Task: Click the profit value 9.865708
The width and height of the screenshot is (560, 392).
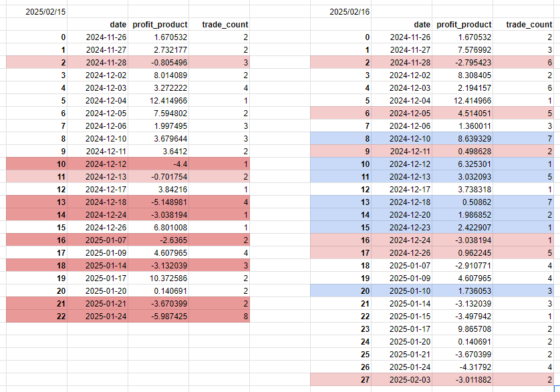Action: [462, 329]
